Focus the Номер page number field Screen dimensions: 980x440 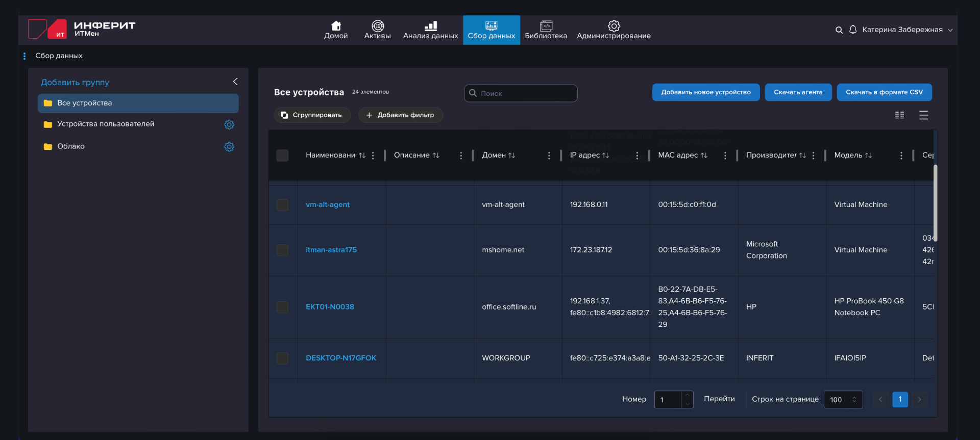coord(668,400)
